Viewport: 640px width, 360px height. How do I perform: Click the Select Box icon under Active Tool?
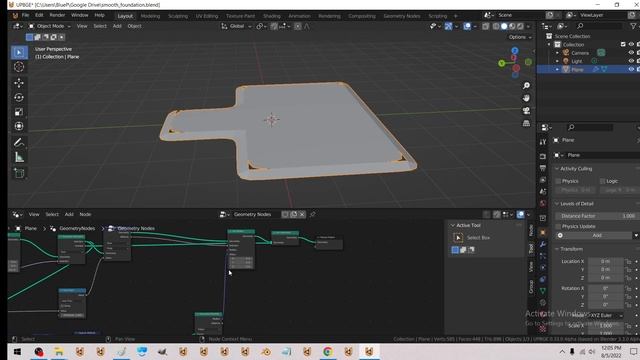[x=458, y=238]
